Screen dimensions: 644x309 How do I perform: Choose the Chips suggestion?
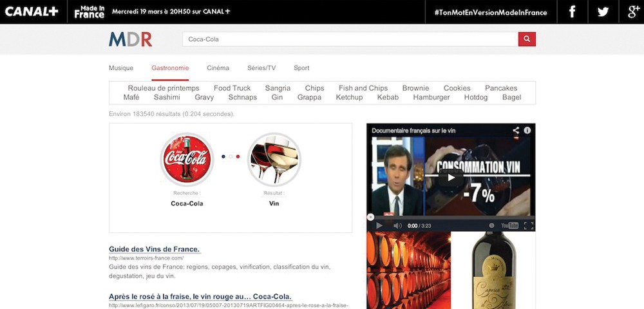click(315, 88)
